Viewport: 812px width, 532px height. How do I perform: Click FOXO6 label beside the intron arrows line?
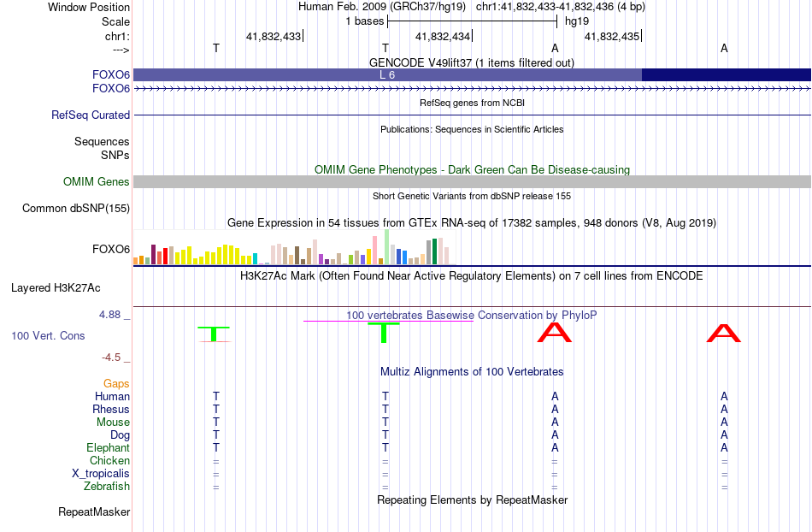pyautogui.click(x=111, y=89)
